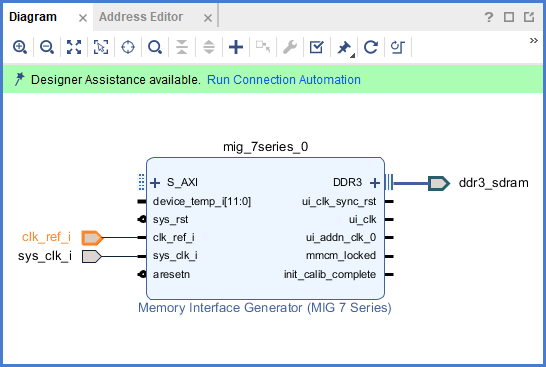The image size is (546, 367).
Task: Open Customize Block wrench icon
Action: pos(290,47)
